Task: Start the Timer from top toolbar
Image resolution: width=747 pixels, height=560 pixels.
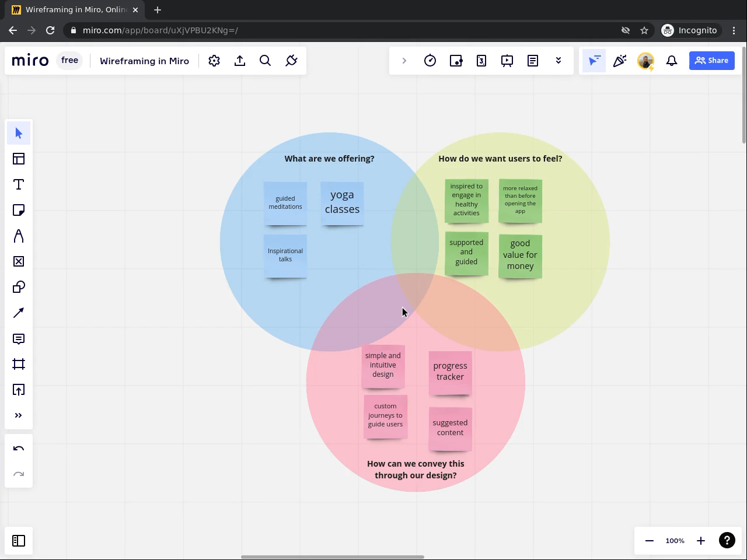Action: pos(430,61)
